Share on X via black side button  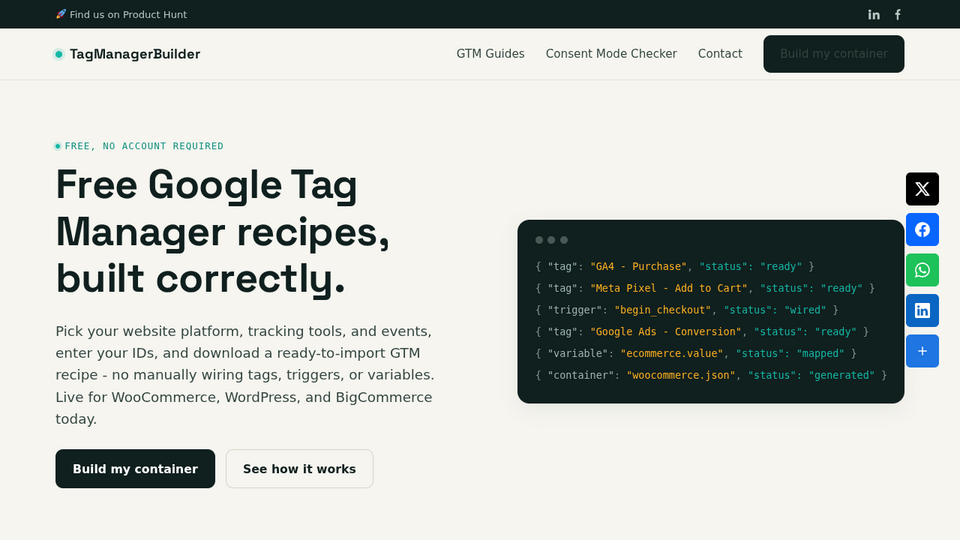[922, 189]
